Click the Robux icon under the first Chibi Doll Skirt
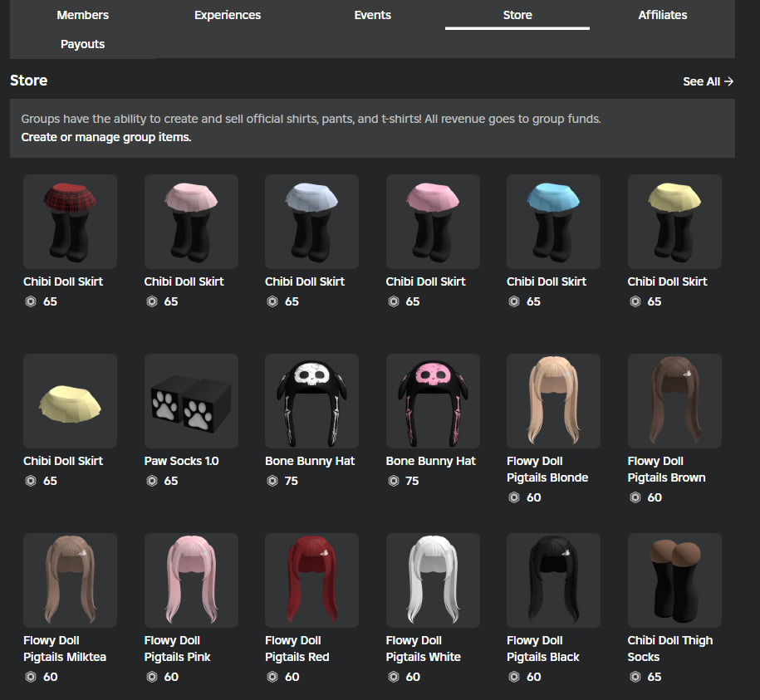Image resolution: width=760 pixels, height=700 pixels. coord(31,301)
